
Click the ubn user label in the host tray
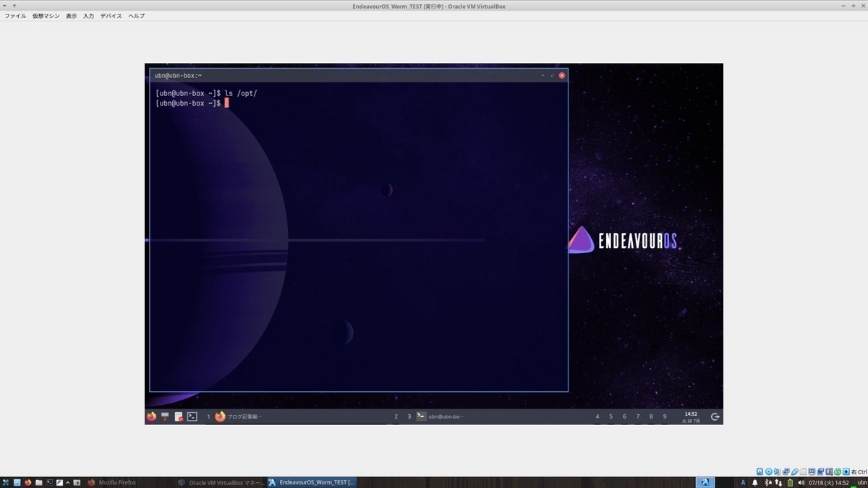click(x=861, y=482)
